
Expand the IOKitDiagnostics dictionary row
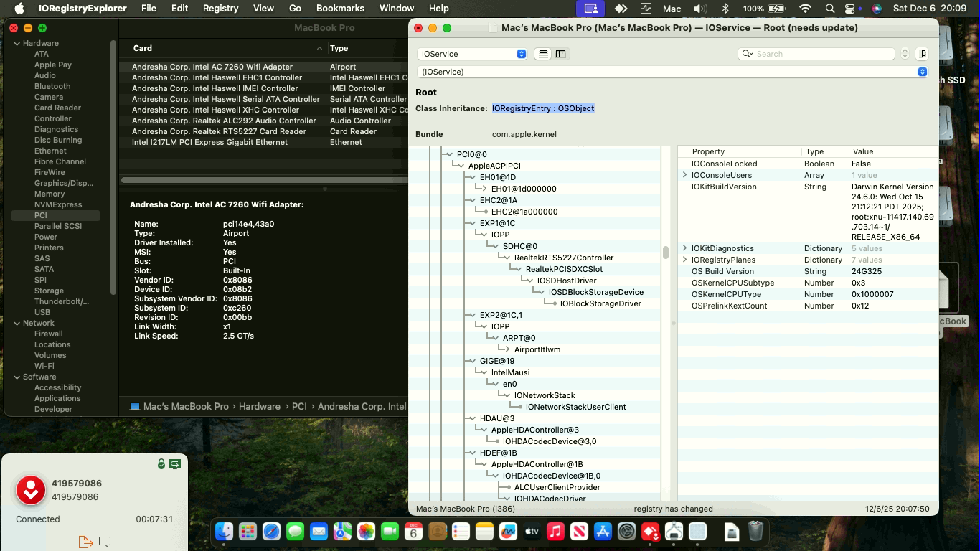(x=685, y=248)
